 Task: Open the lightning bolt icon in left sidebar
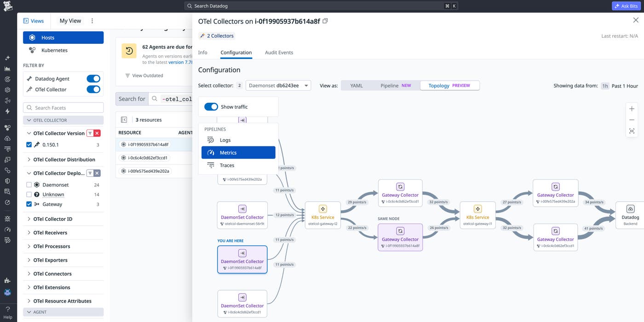pyautogui.click(x=7, y=111)
